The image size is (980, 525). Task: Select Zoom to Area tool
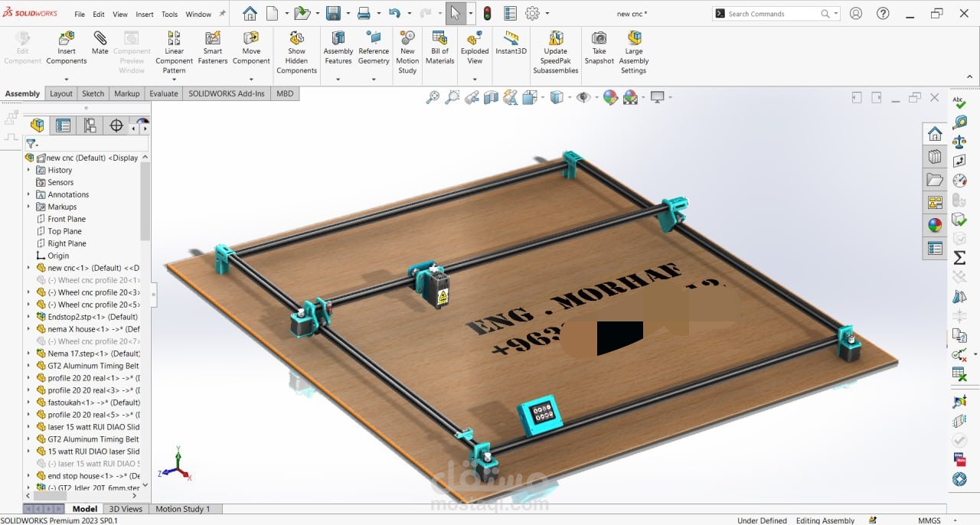452,97
